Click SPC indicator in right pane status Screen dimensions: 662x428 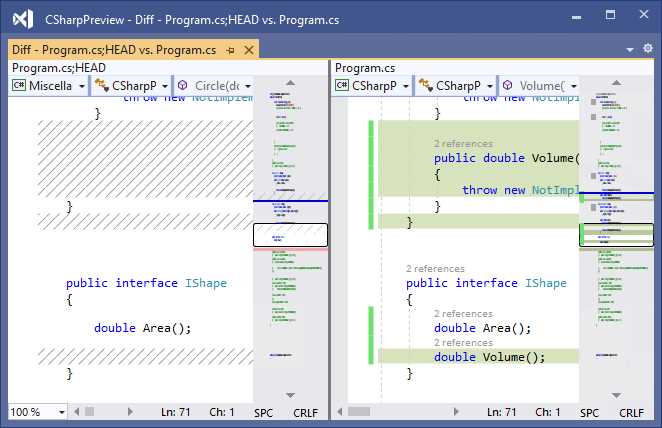click(589, 413)
